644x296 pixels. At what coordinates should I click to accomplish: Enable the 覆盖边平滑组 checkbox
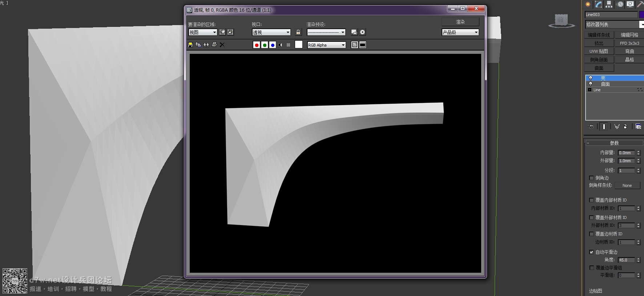tap(591, 268)
